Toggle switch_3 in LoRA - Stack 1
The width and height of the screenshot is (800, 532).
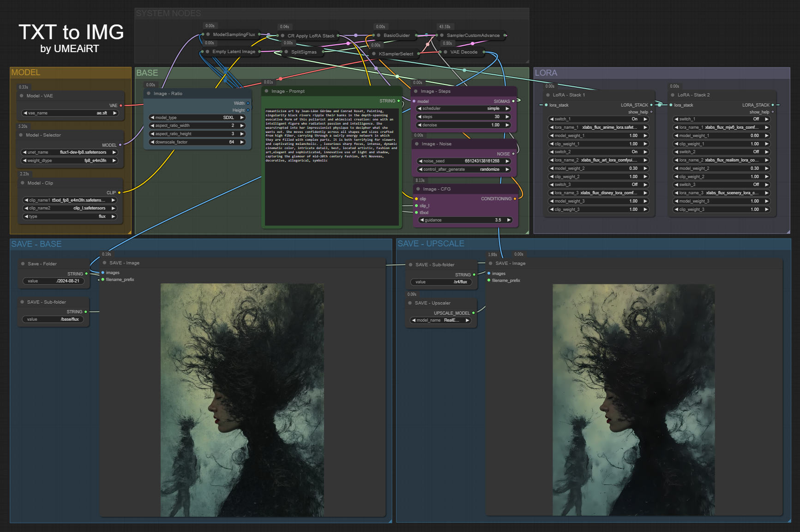coord(599,185)
